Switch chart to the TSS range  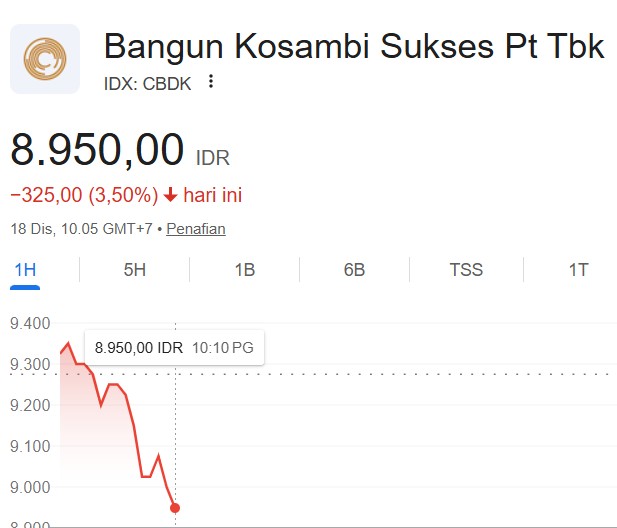[466, 270]
